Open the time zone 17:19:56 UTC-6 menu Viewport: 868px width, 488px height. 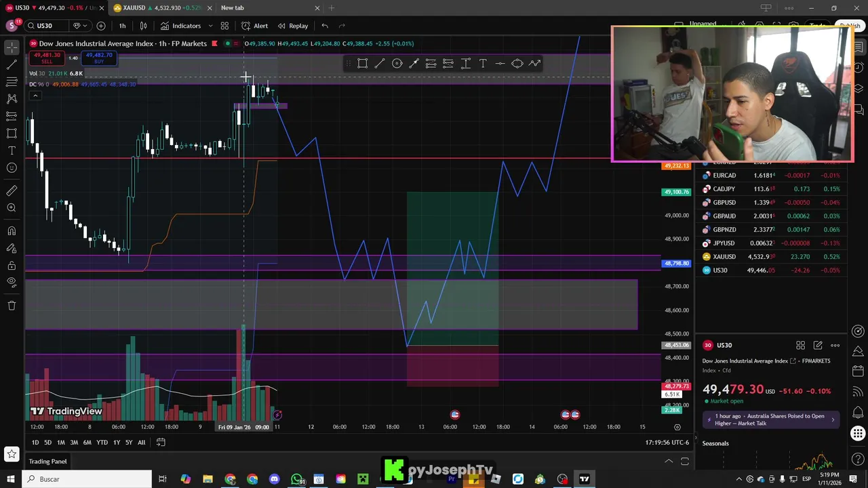pos(667,443)
